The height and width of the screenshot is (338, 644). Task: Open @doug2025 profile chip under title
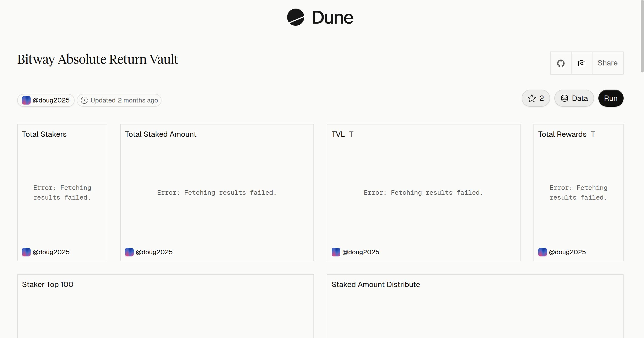tap(46, 100)
